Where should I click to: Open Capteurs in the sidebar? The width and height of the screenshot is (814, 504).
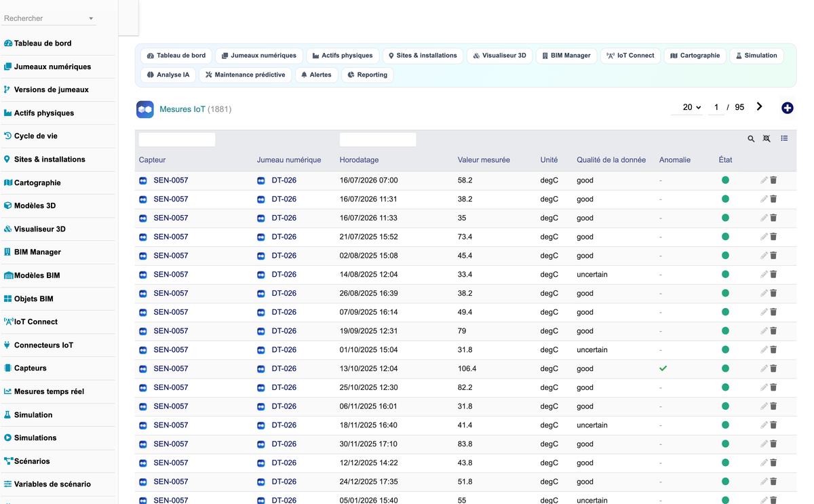[x=31, y=368]
